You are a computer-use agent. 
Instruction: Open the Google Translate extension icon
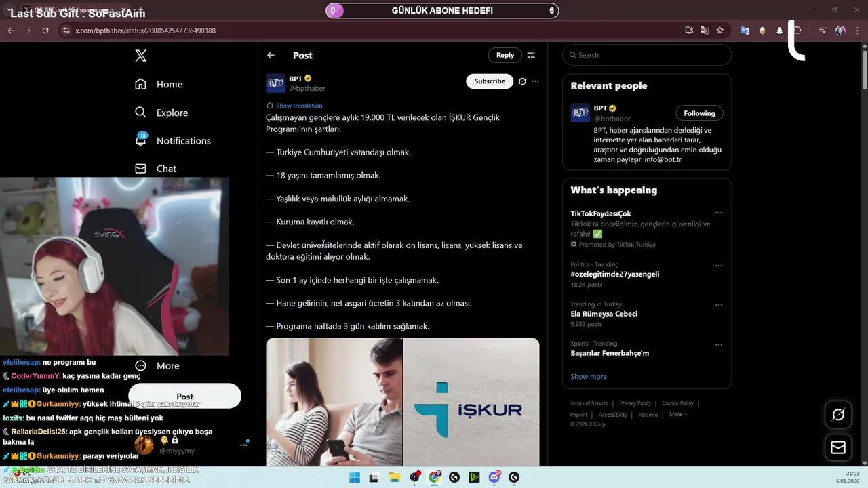click(745, 30)
